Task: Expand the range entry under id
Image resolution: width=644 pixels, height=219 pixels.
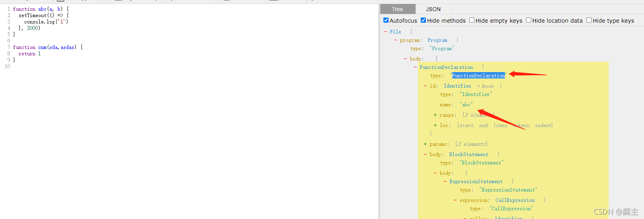Action: click(435, 115)
